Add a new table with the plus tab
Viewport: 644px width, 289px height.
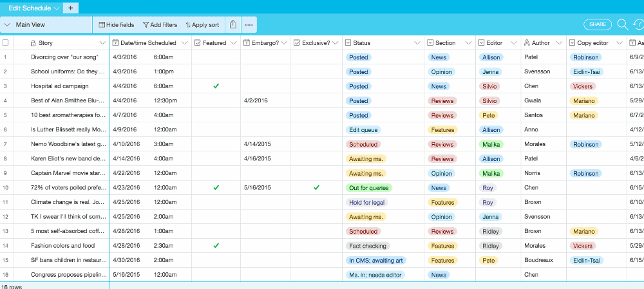point(70,8)
